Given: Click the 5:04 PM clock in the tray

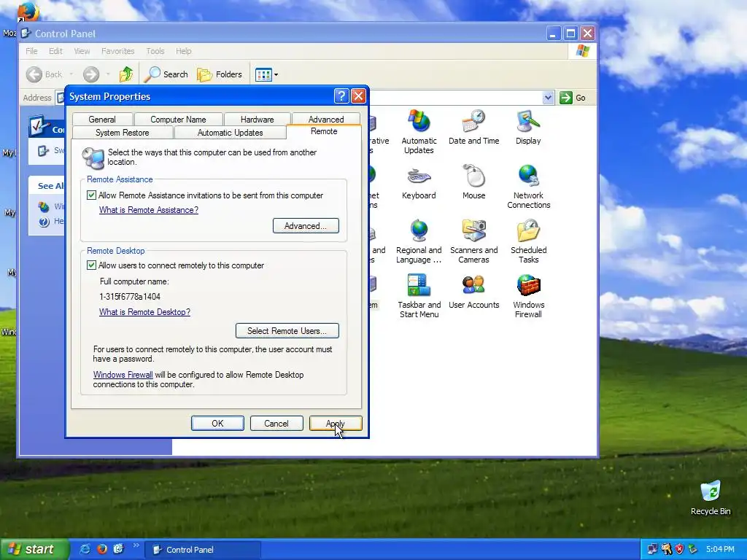Looking at the screenshot, I should 720,549.
